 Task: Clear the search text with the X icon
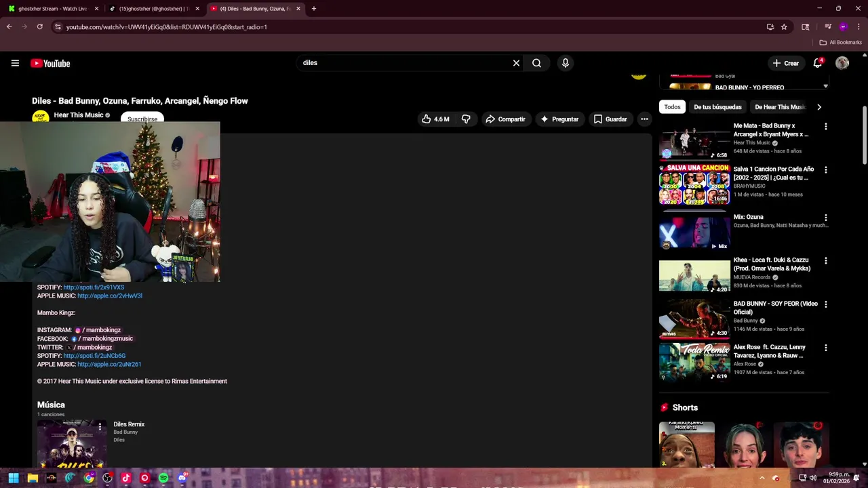pyautogui.click(x=516, y=63)
